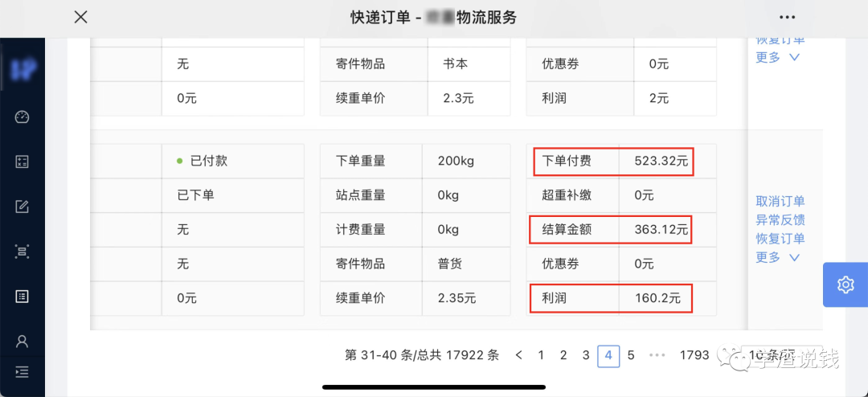
Task: Click the blue settings gear button
Action: pos(845,284)
